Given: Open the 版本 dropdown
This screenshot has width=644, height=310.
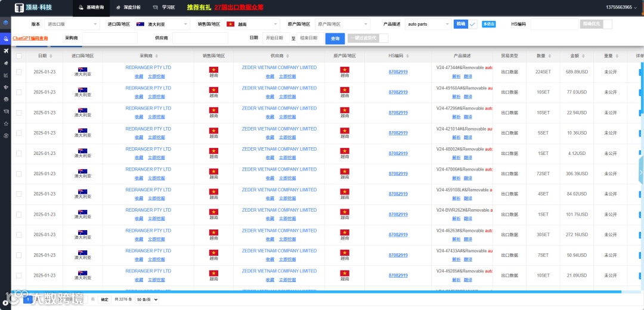Looking at the screenshot, I should coord(72,24).
